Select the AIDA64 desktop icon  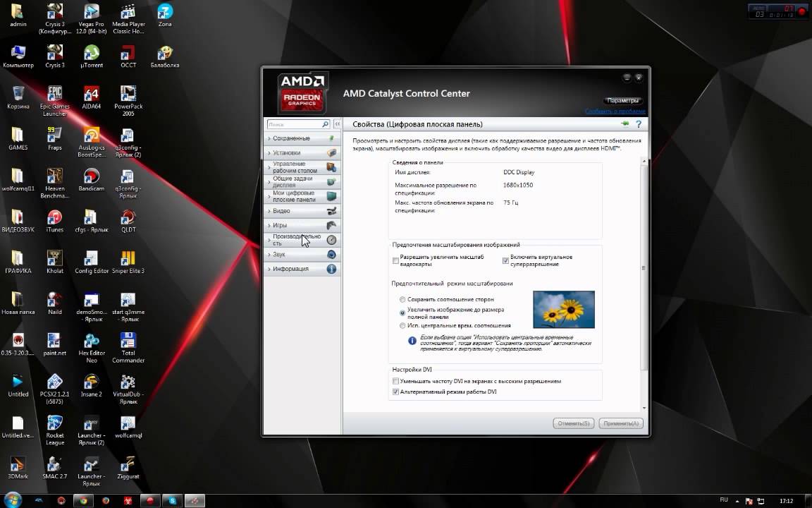[91, 97]
